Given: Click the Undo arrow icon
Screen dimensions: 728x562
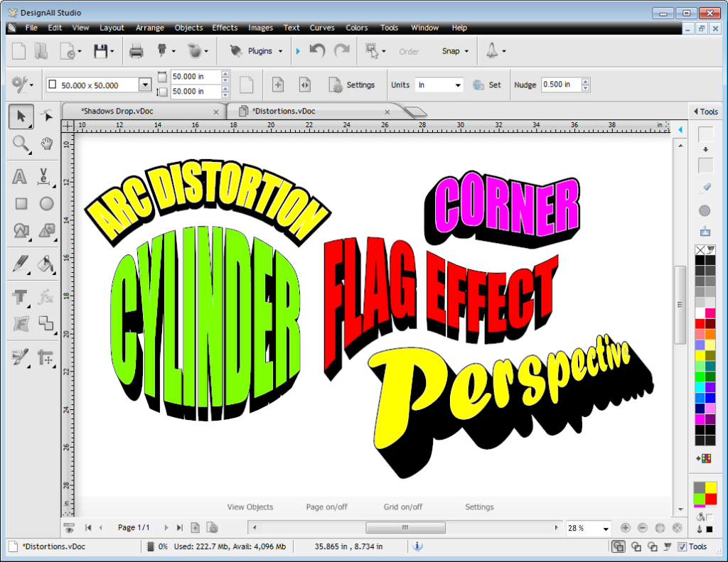Looking at the screenshot, I should click(318, 51).
